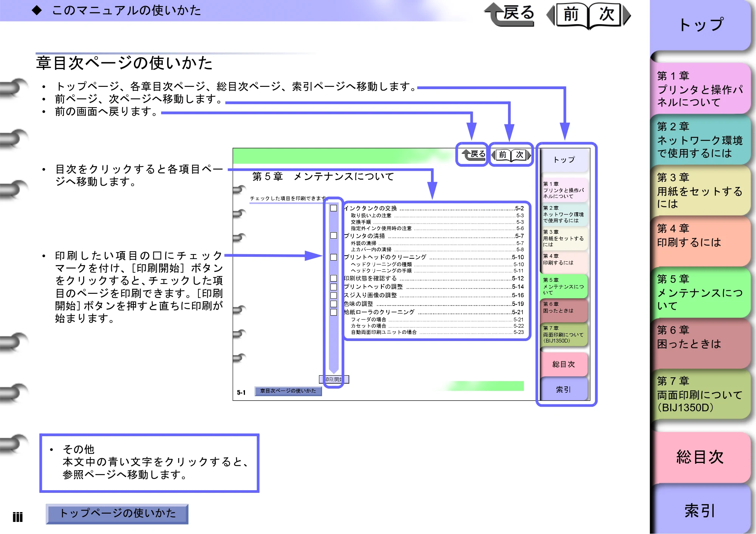The width and height of the screenshot is (756, 534).
Task: Click the 次 button in the sample page image
Action: [x=520, y=154]
